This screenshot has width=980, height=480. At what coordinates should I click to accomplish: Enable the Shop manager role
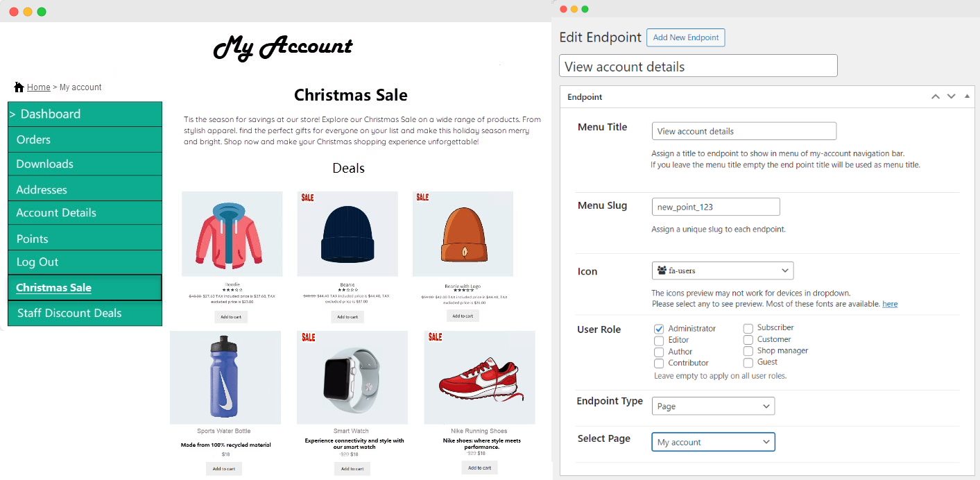pos(748,351)
